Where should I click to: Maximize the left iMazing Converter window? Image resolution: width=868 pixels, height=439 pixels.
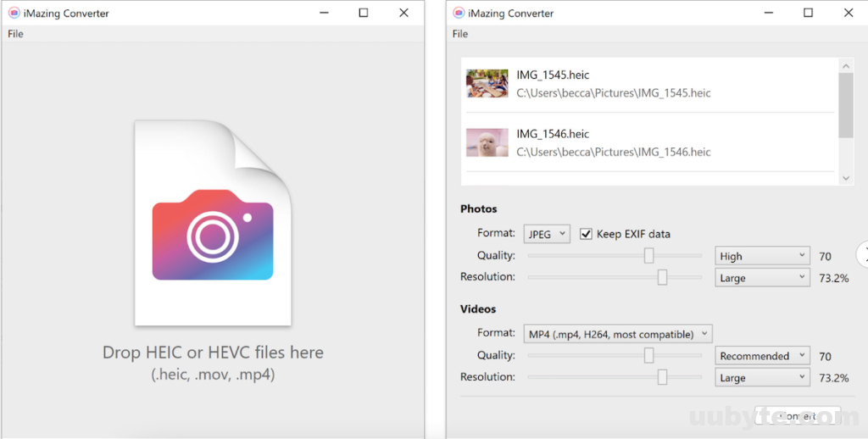[x=363, y=13]
